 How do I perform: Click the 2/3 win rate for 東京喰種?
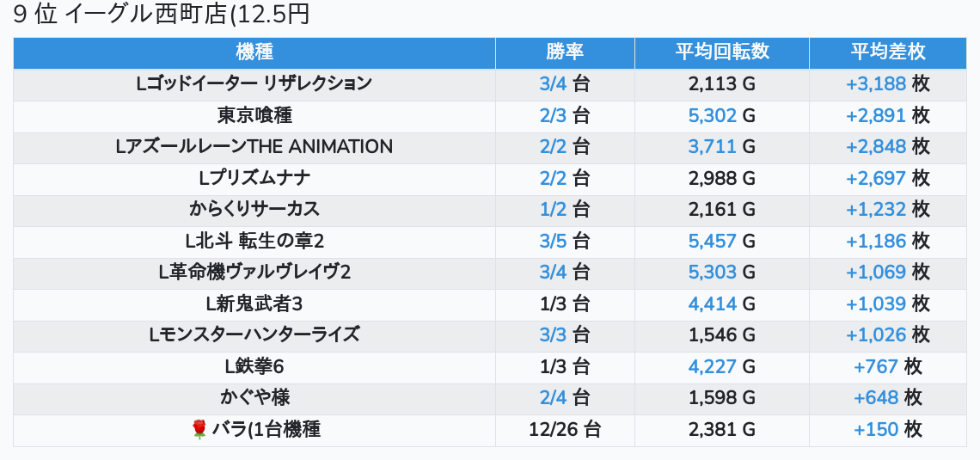554,115
